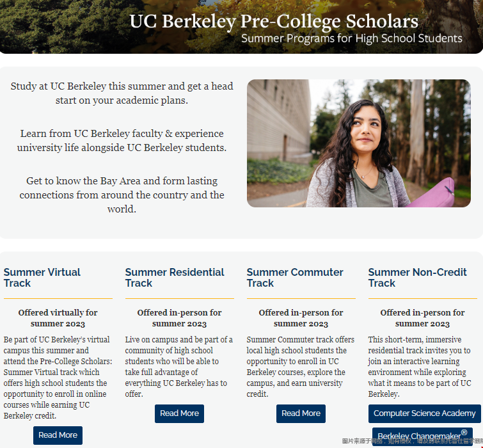Image resolution: width=483 pixels, height=448 pixels.
Task: Click the 'Get to know the Bay Area' paragraph
Action: pyautogui.click(x=122, y=195)
